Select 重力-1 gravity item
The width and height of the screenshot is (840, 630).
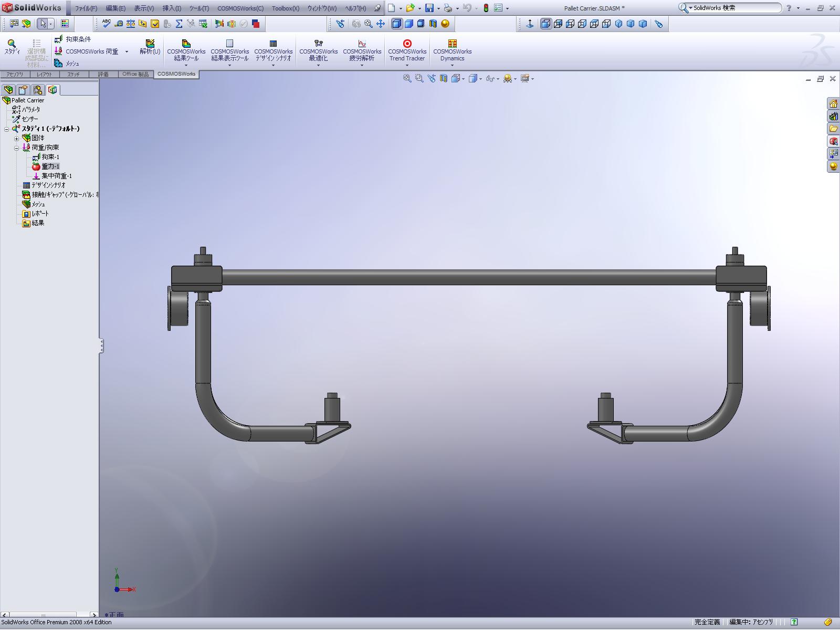point(46,166)
